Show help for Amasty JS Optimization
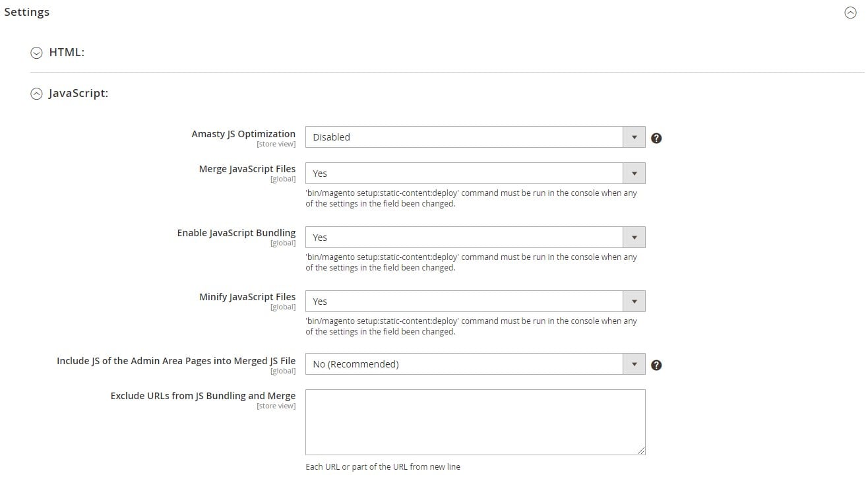The height and width of the screenshot is (477, 868). 656,138
